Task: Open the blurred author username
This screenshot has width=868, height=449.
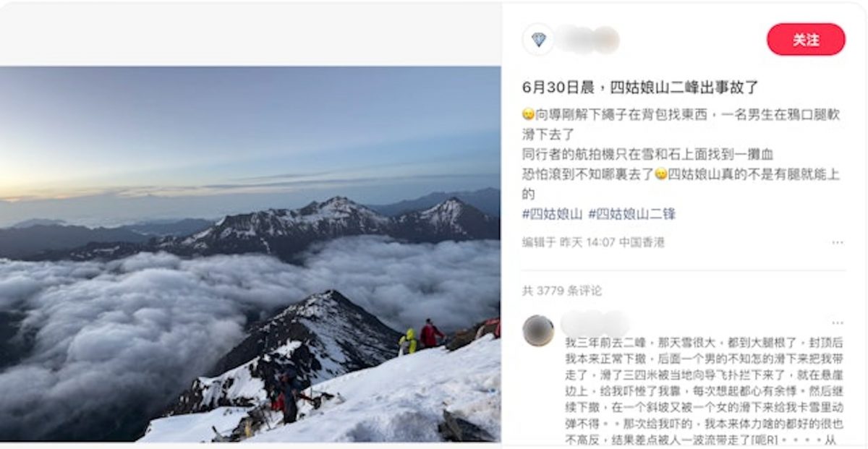Action: pyautogui.click(x=588, y=40)
